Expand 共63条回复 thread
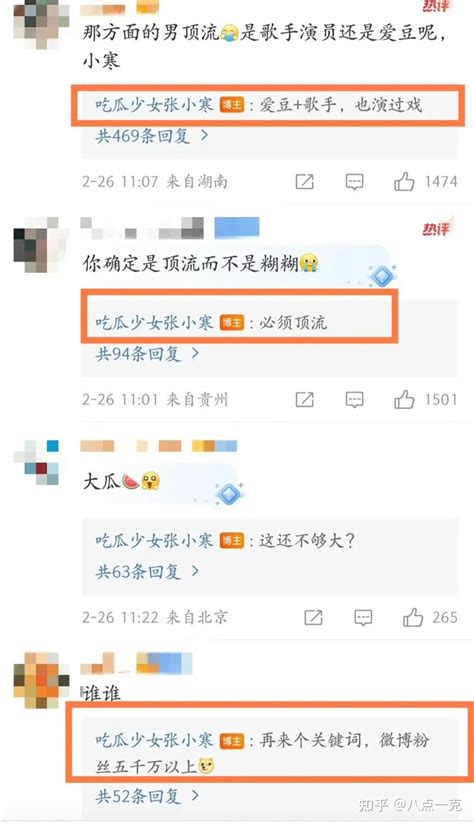 point(147,571)
